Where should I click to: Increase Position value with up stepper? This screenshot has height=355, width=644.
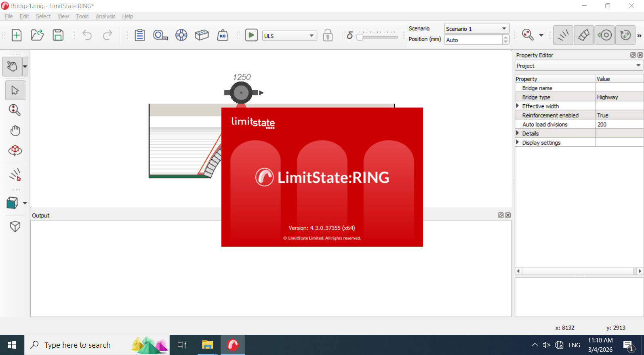506,38
